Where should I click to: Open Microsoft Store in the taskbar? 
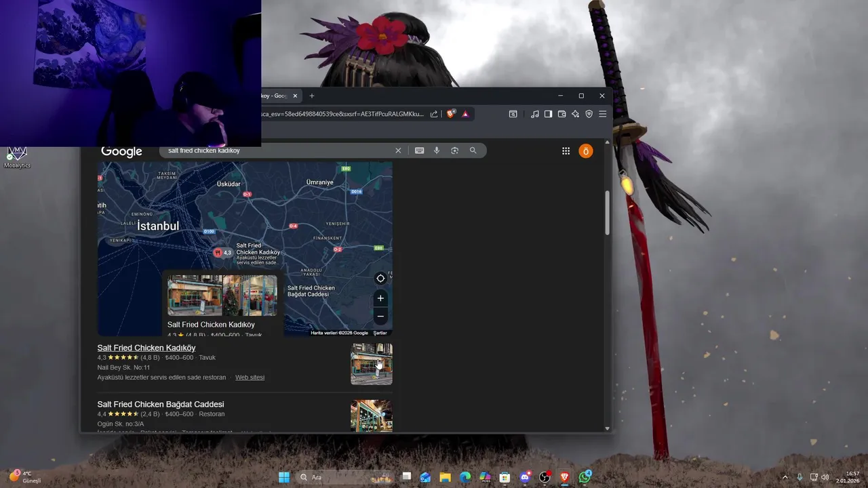click(x=505, y=477)
